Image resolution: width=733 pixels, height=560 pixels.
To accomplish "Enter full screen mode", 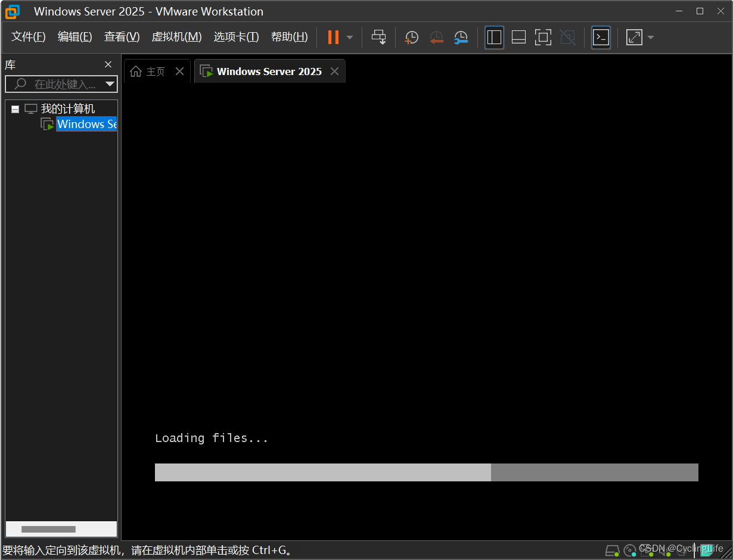I will tap(543, 38).
